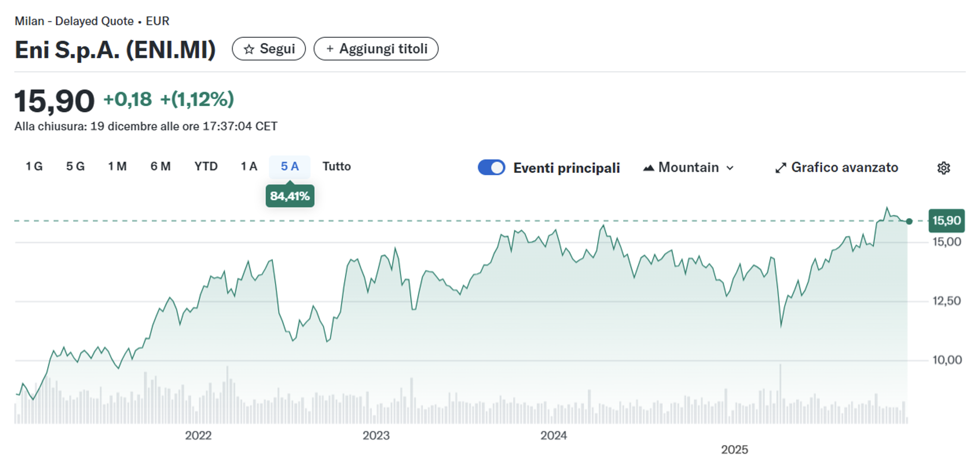Viewport: 980px width, 468px height.
Task: Select the 5 G time range
Action: [75, 167]
